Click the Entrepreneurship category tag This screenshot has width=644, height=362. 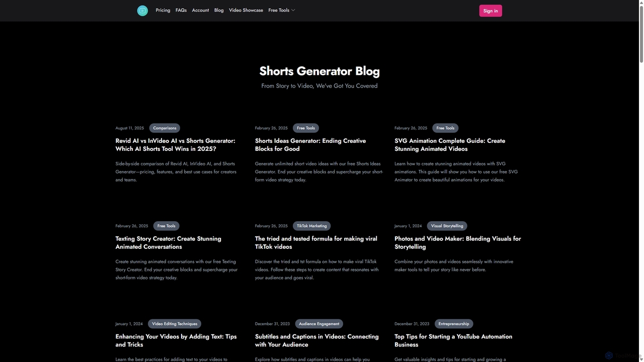(x=454, y=324)
